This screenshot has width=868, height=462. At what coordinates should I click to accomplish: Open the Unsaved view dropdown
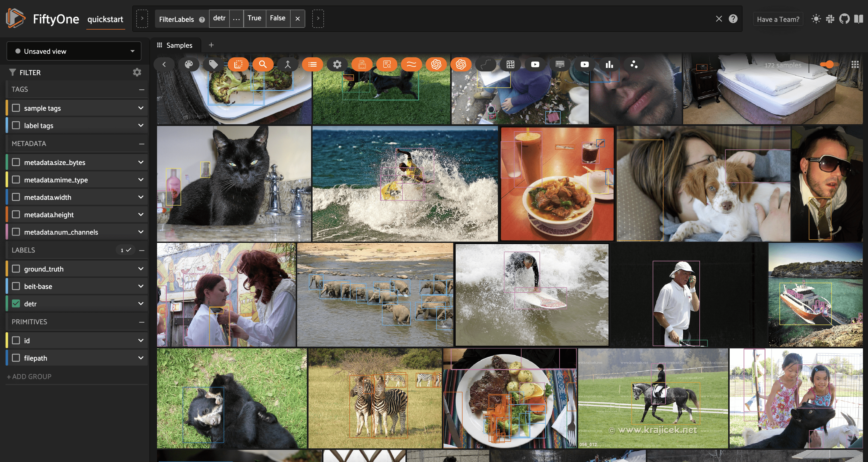pos(74,51)
